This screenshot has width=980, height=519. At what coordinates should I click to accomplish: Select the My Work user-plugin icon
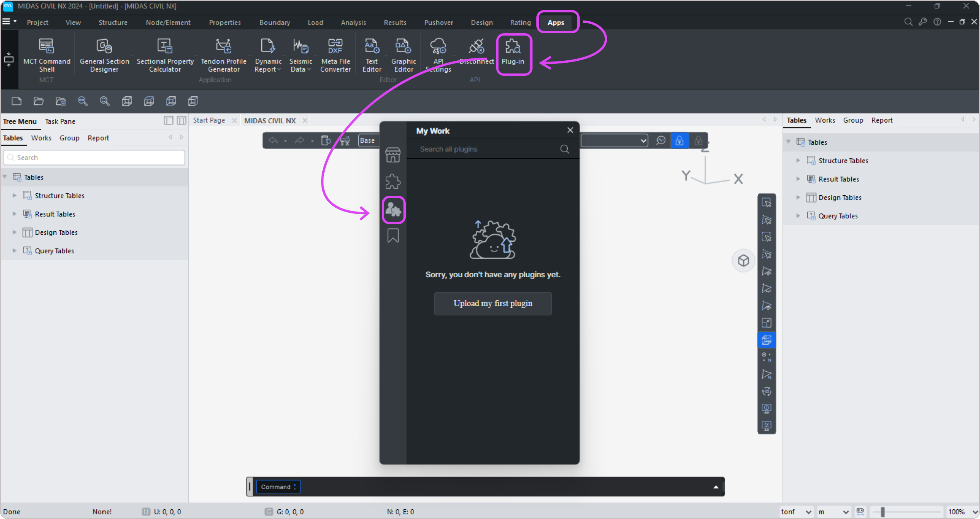393,209
